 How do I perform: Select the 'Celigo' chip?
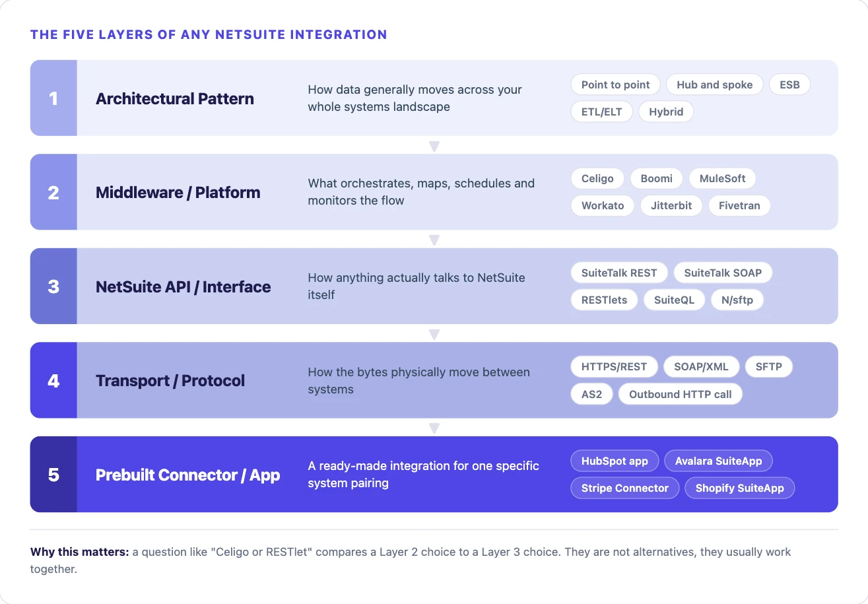(x=597, y=178)
